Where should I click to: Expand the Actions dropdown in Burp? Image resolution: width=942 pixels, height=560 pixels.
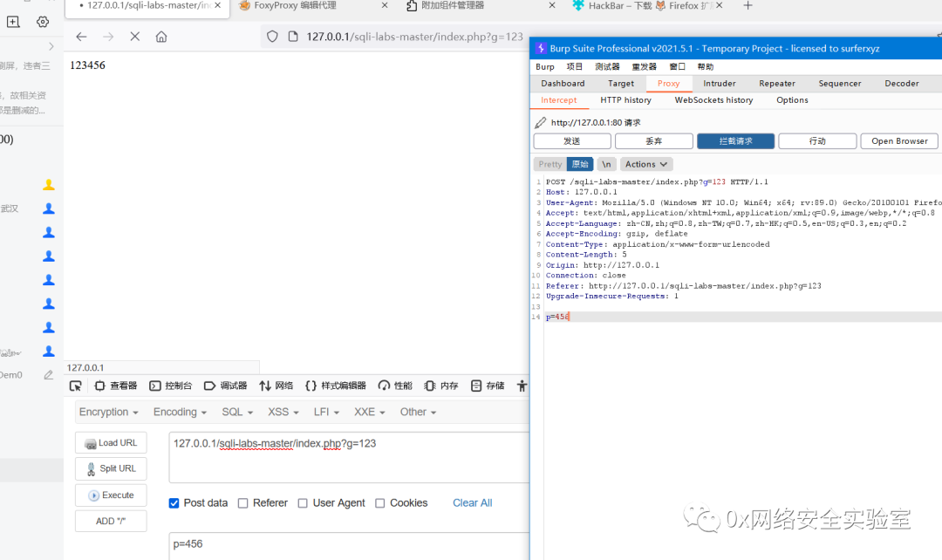pos(646,164)
